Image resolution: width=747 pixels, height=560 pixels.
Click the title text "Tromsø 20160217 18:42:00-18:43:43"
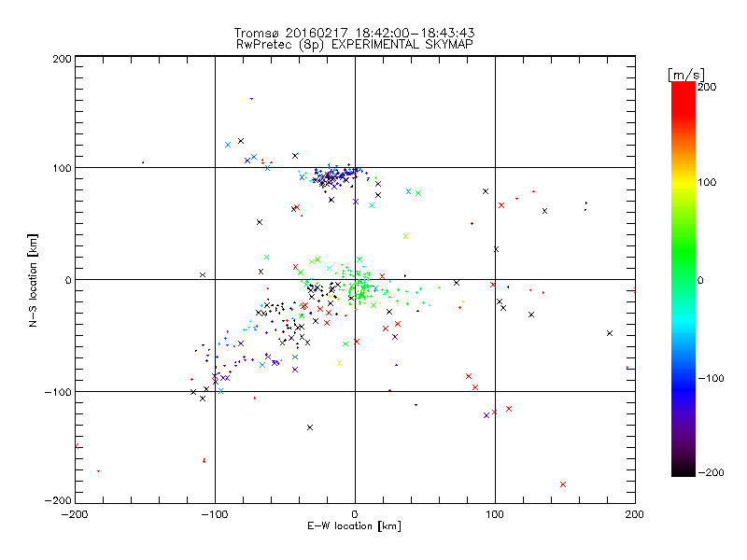click(354, 33)
